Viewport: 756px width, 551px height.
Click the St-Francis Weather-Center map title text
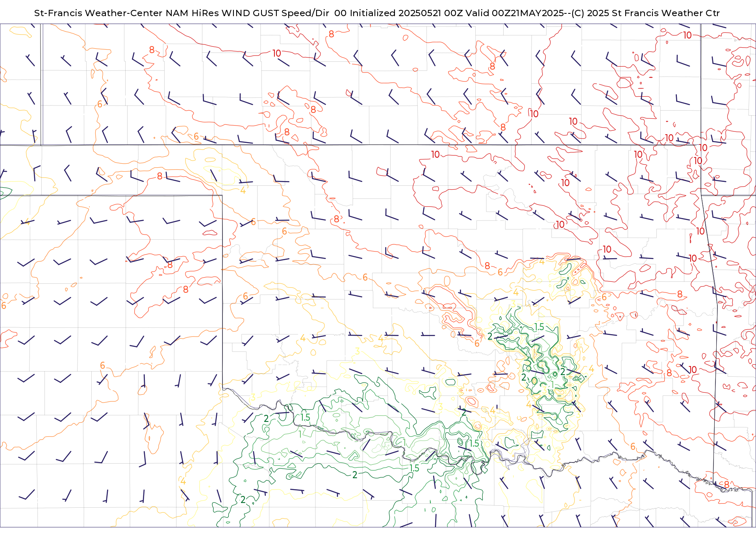377,13
